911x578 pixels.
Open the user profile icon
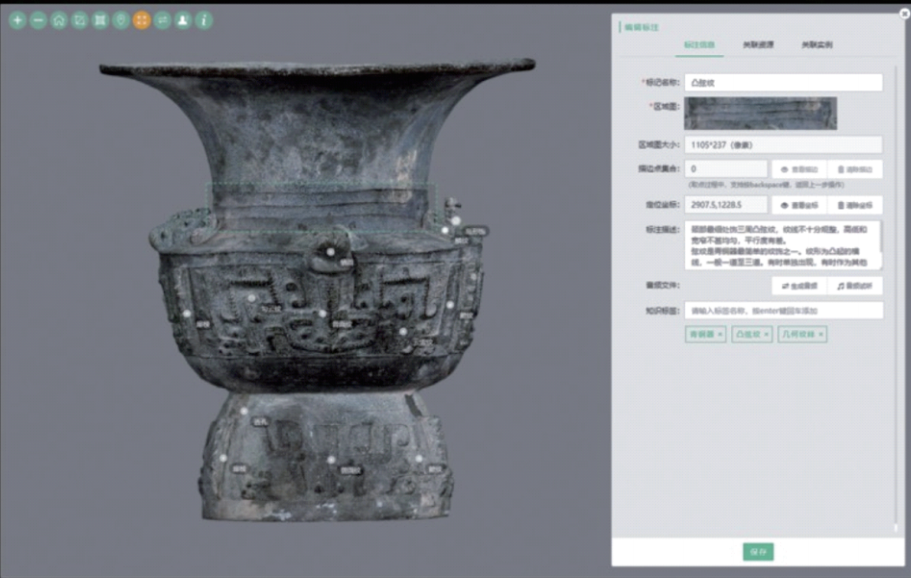point(183,20)
